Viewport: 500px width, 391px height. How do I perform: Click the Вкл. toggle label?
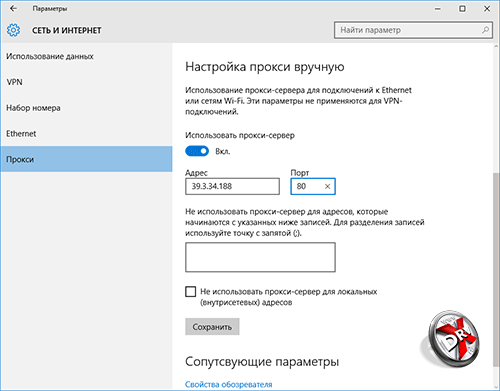(x=223, y=152)
